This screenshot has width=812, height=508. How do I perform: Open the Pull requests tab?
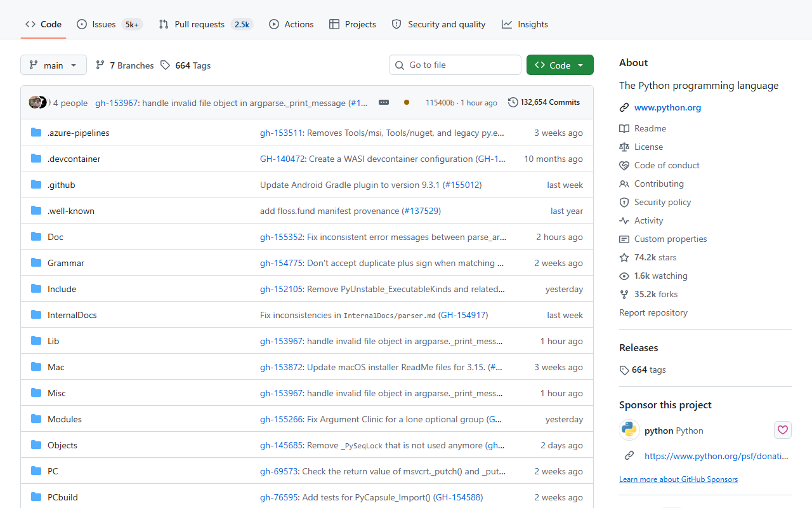(x=206, y=24)
